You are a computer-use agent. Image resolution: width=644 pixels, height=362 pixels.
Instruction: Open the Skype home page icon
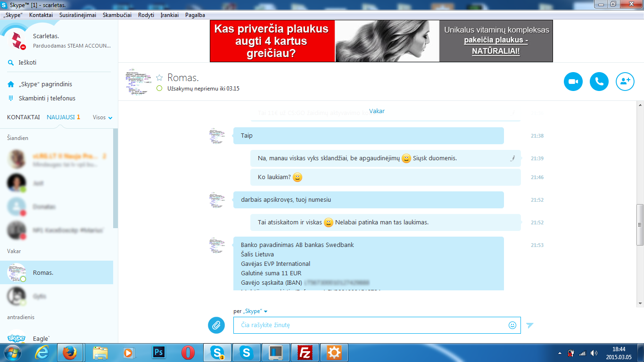pos(11,84)
